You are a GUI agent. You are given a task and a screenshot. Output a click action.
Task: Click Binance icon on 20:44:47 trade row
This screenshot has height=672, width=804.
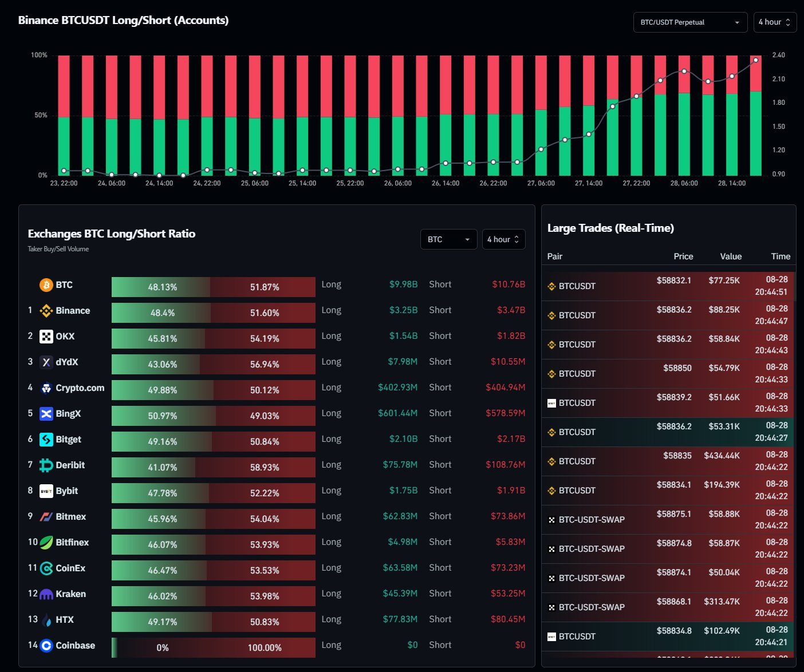pos(552,315)
